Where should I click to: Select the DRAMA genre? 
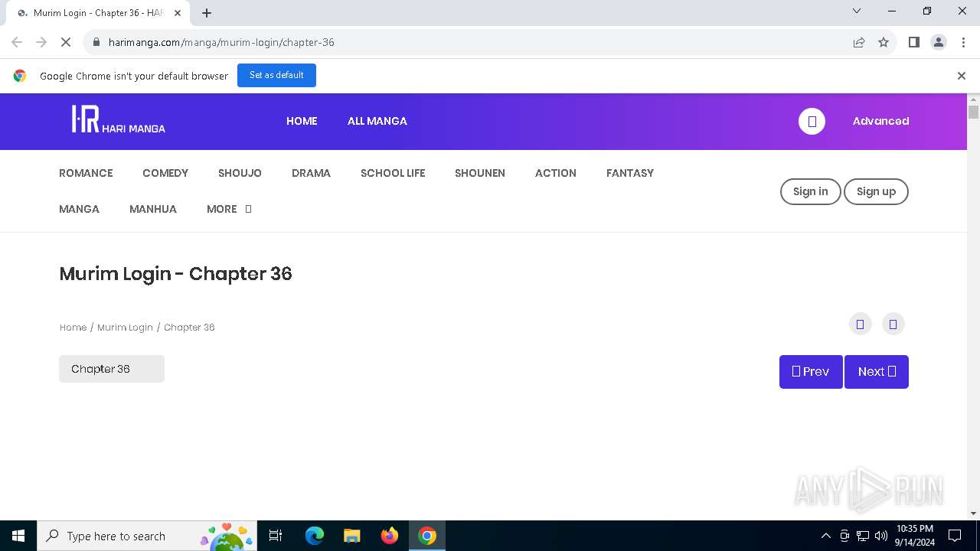[x=311, y=173]
